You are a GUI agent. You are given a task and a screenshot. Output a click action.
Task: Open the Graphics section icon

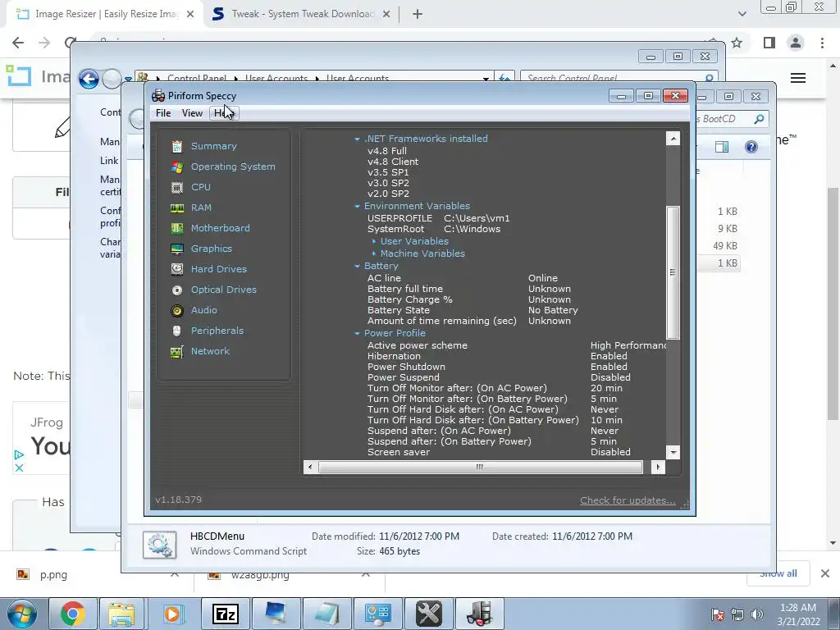pos(177,249)
